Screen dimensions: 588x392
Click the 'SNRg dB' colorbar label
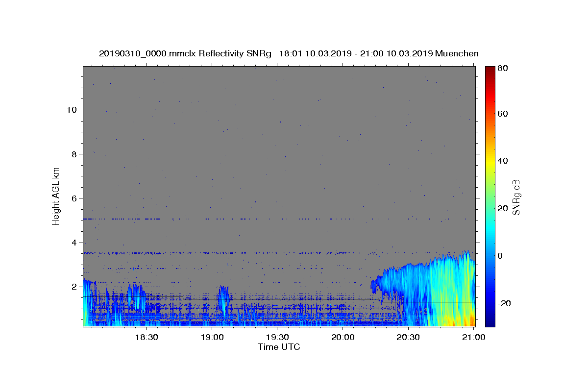pos(516,197)
